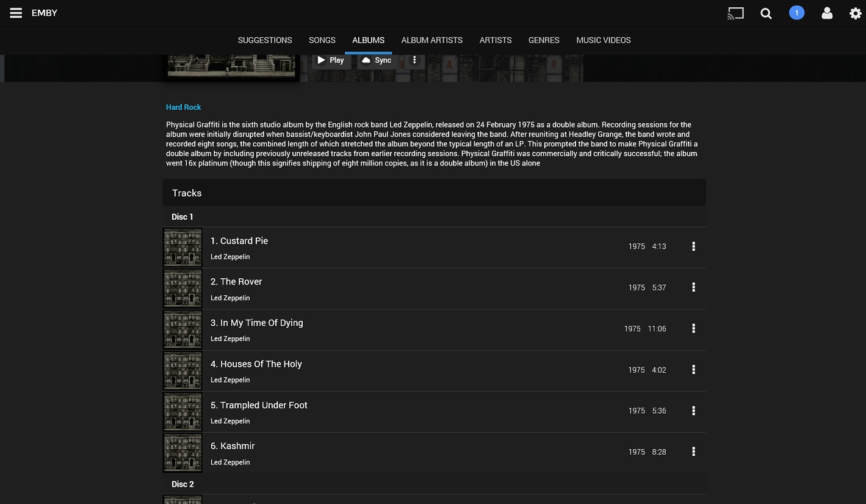Screen dimensions: 866x504
Task: Click the 1975 year on the Custard Pie row
Action: tap(637, 247)
